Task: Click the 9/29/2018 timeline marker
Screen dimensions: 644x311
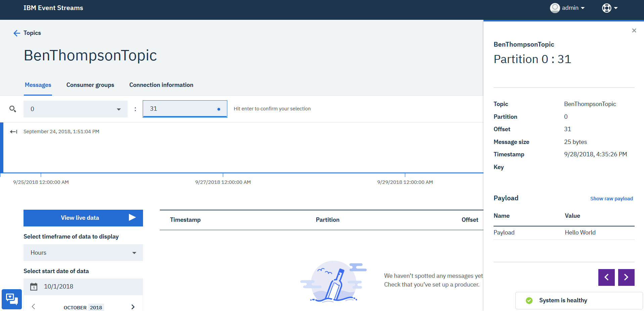Action: coord(405,182)
